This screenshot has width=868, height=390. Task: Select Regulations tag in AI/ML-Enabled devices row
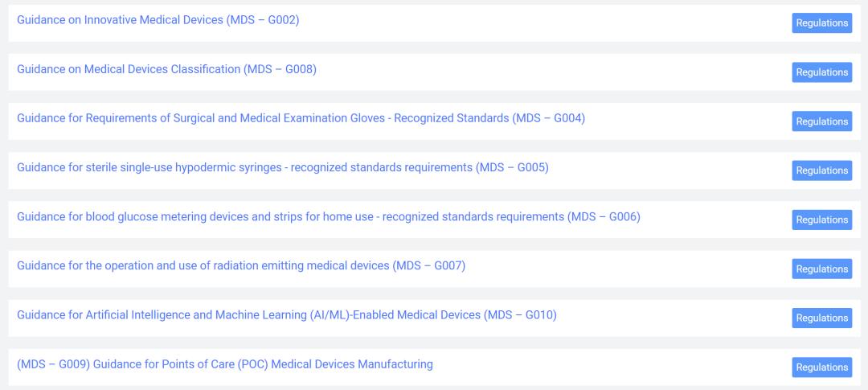coord(821,318)
